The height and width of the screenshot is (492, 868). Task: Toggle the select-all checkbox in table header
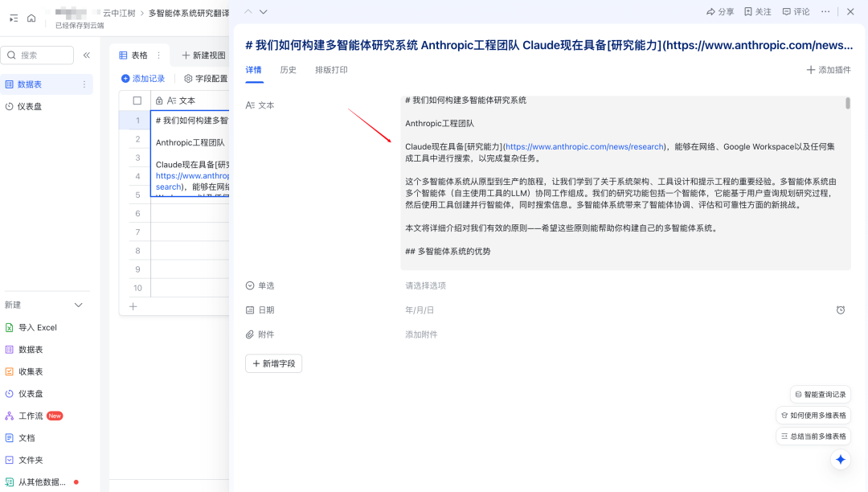tap(137, 100)
